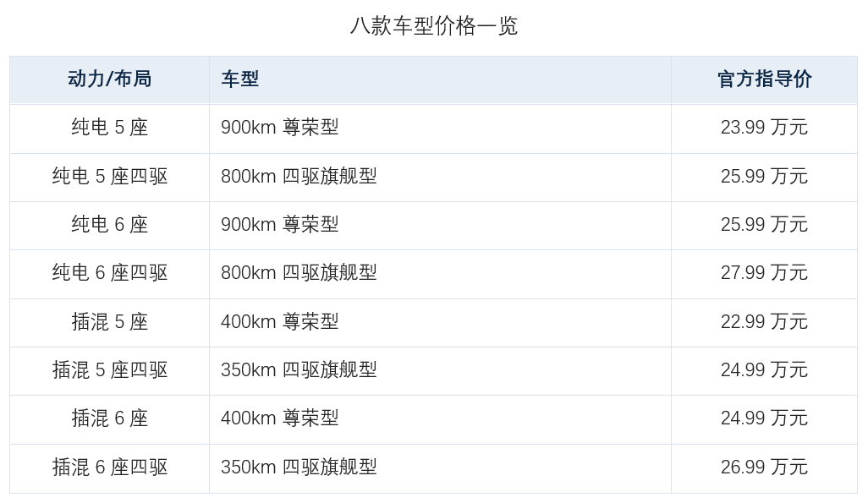This screenshot has height=503, width=868.
Task: Click the 23.99 万元 price cell
Action: pos(764,128)
